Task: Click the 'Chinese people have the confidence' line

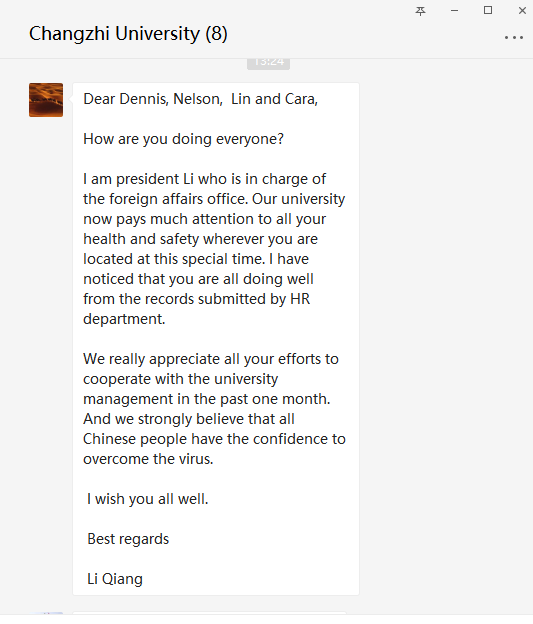Action: 214,439
